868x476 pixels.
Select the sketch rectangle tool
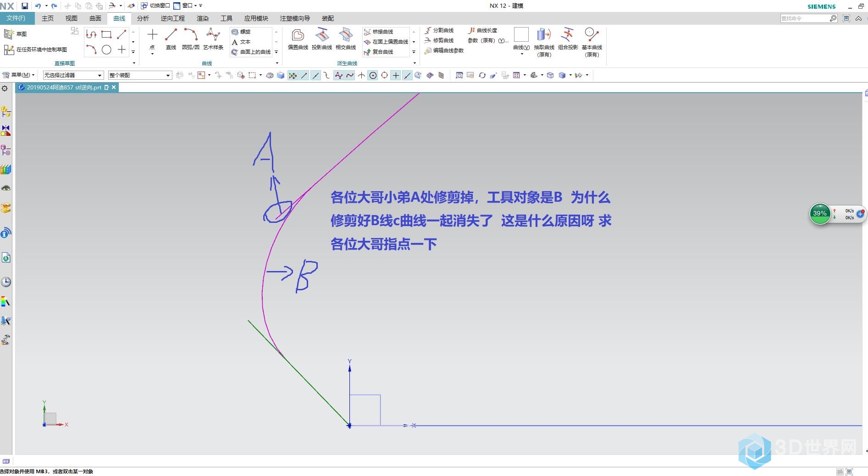106,34
